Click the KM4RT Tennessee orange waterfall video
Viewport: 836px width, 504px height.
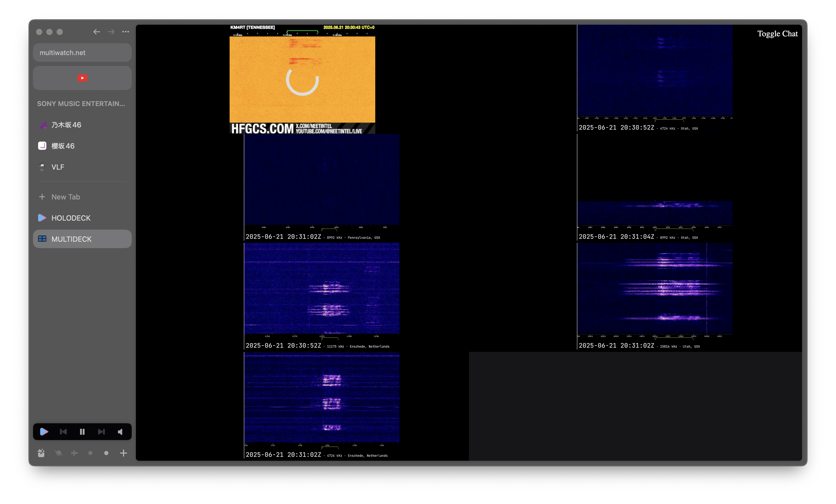click(x=302, y=80)
